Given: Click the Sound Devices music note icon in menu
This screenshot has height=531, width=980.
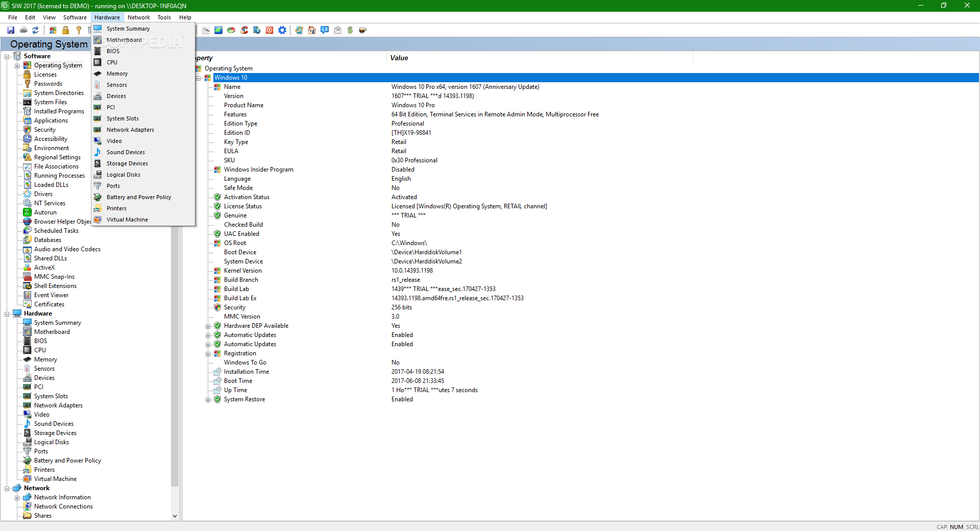Looking at the screenshot, I should click(97, 152).
